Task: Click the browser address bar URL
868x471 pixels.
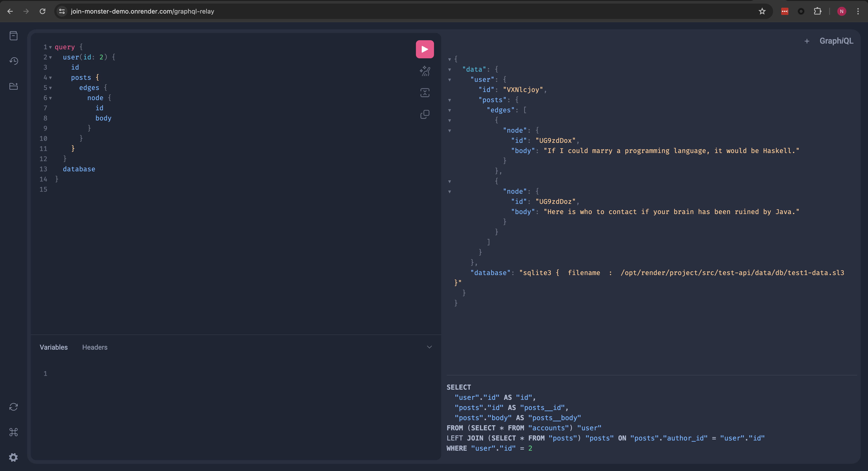Action: (x=142, y=12)
